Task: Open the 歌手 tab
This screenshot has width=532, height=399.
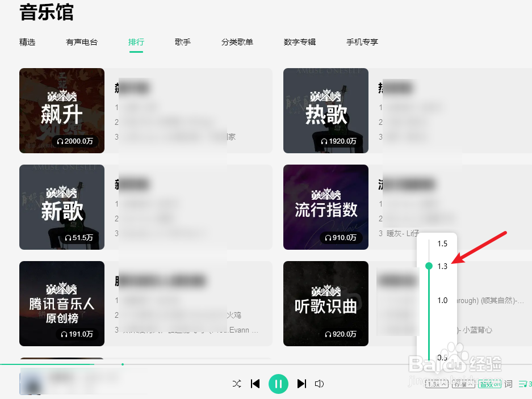Action: click(x=182, y=42)
